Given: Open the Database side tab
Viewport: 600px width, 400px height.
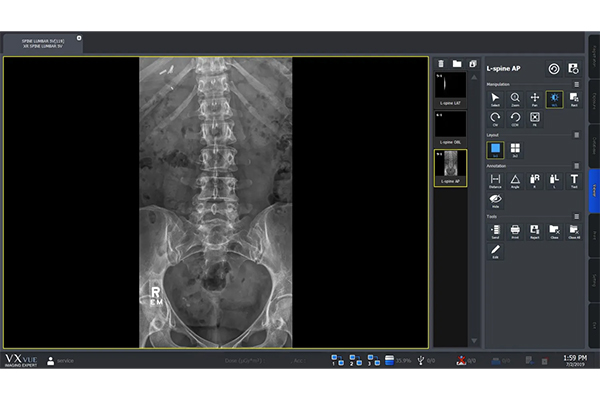Looking at the screenshot, I should click(x=594, y=146).
